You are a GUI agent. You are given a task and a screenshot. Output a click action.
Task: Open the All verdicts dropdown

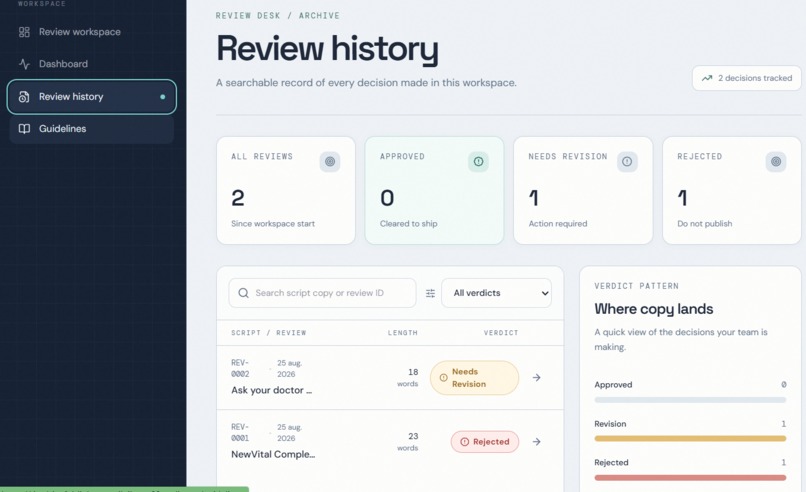point(497,293)
